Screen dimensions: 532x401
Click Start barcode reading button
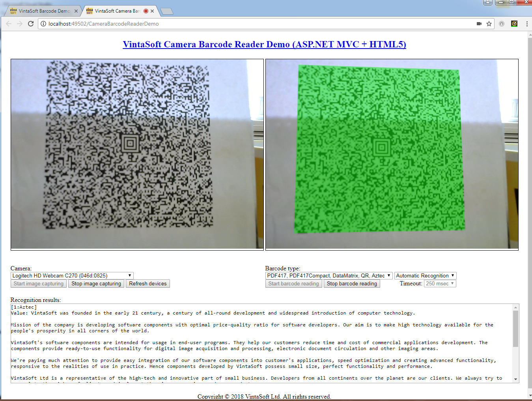point(293,283)
